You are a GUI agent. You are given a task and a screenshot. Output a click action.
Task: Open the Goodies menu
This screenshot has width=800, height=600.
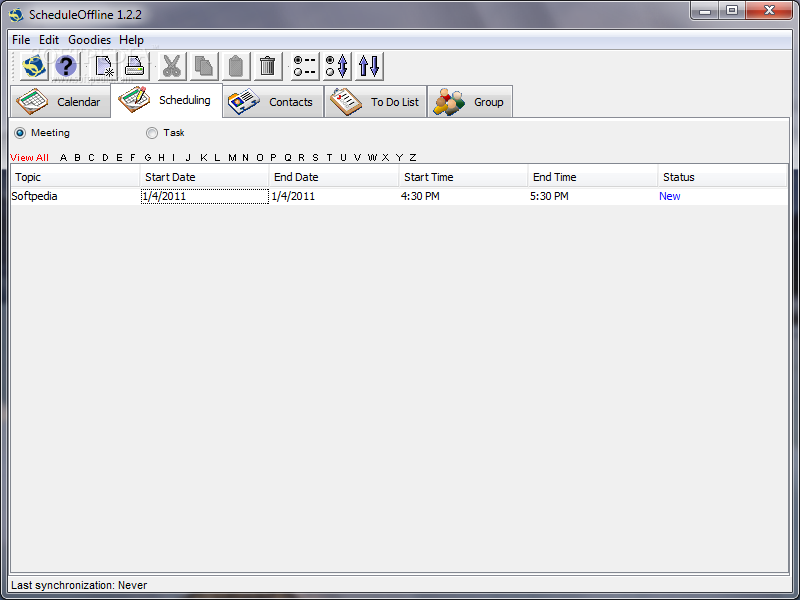coord(89,40)
